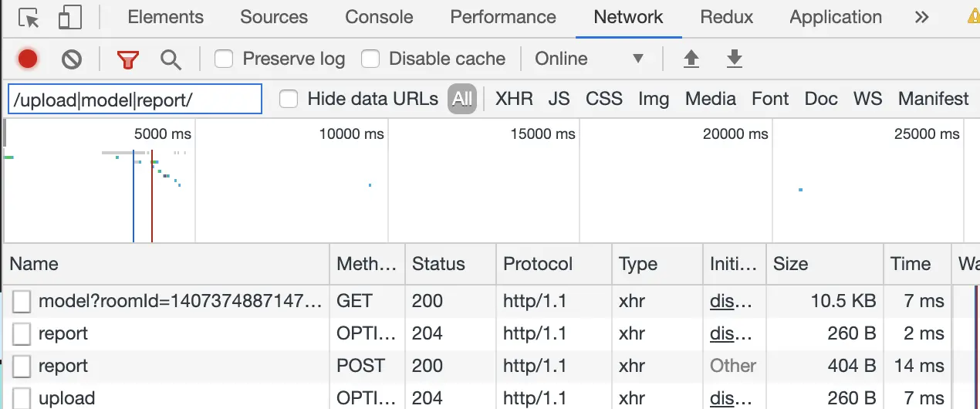Viewport: 980px width, 409px height.
Task: Toggle the device toolbar icon
Action: tap(69, 18)
